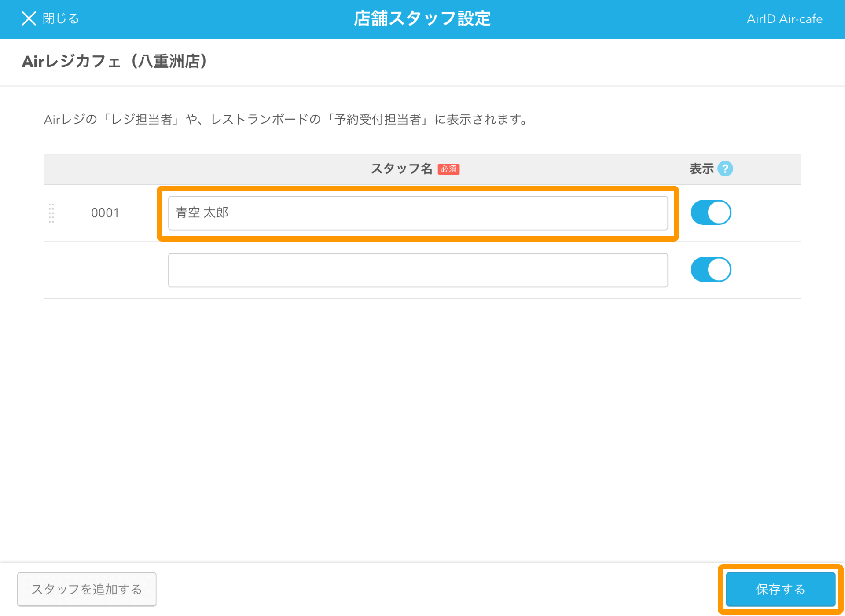Image resolution: width=845 pixels, height=616 pixels.
Task: Click the 表示 column header text
Action: [701, 169]
